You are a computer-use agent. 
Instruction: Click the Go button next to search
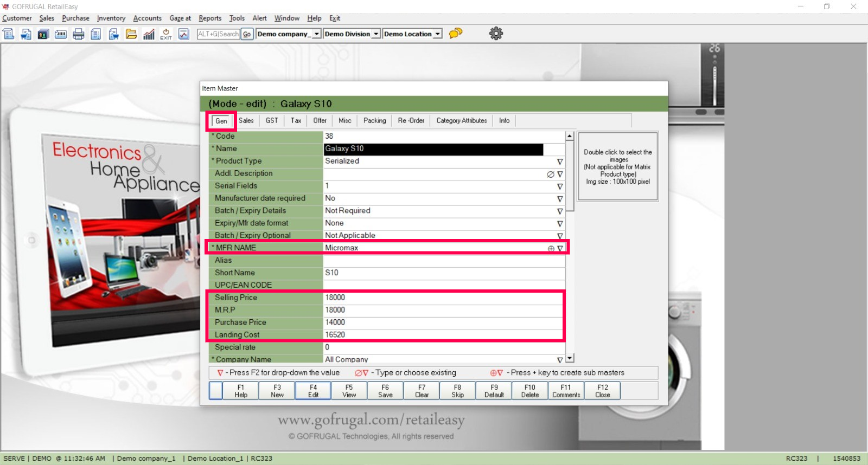[247, 34]
